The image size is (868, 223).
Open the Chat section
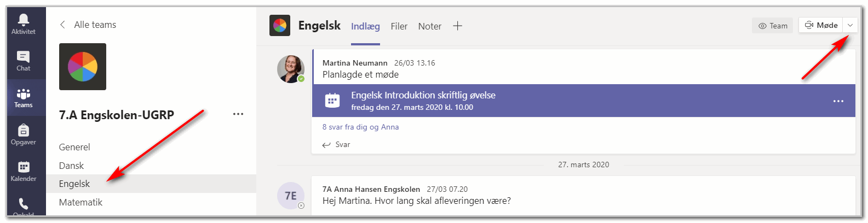point(23,61)
